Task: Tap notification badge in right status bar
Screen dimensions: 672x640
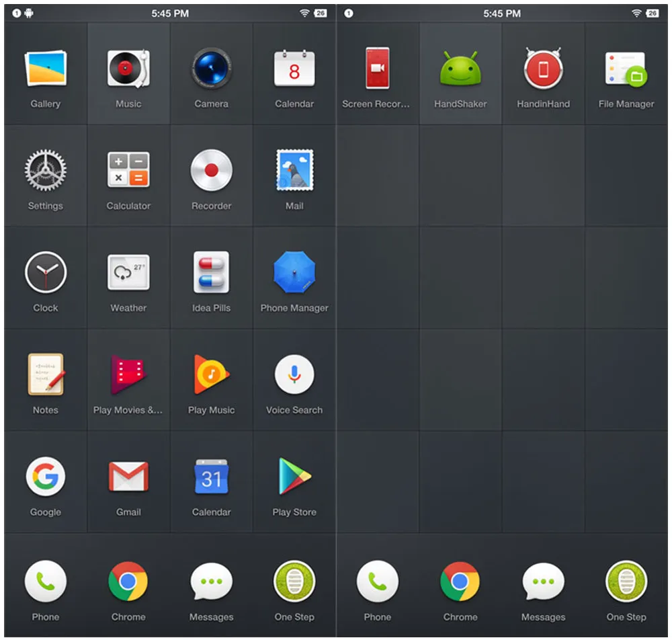Action: click(349, 13)
